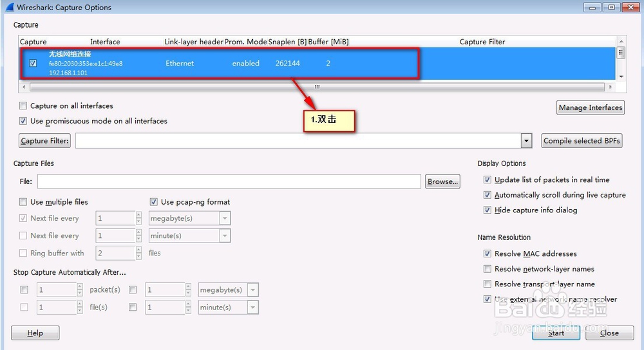This screenshot has width=644, height=350.
Task: Uncheck Use promiscuous mode on all interfaces
Action: pyautogui.click(x=23, y=121)
